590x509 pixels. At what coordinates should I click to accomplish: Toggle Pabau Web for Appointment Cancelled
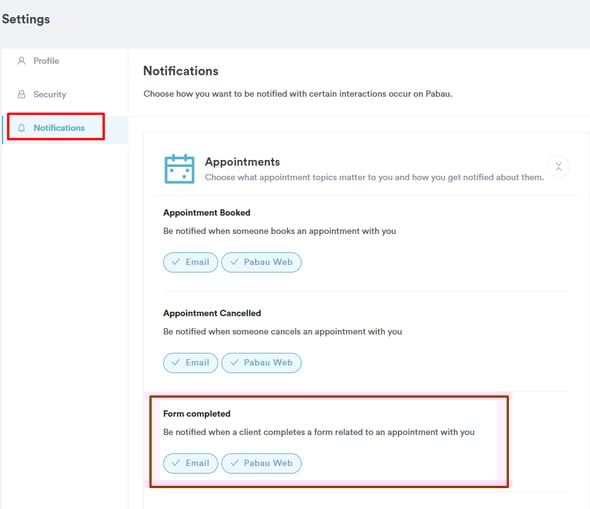pos(262,363)
